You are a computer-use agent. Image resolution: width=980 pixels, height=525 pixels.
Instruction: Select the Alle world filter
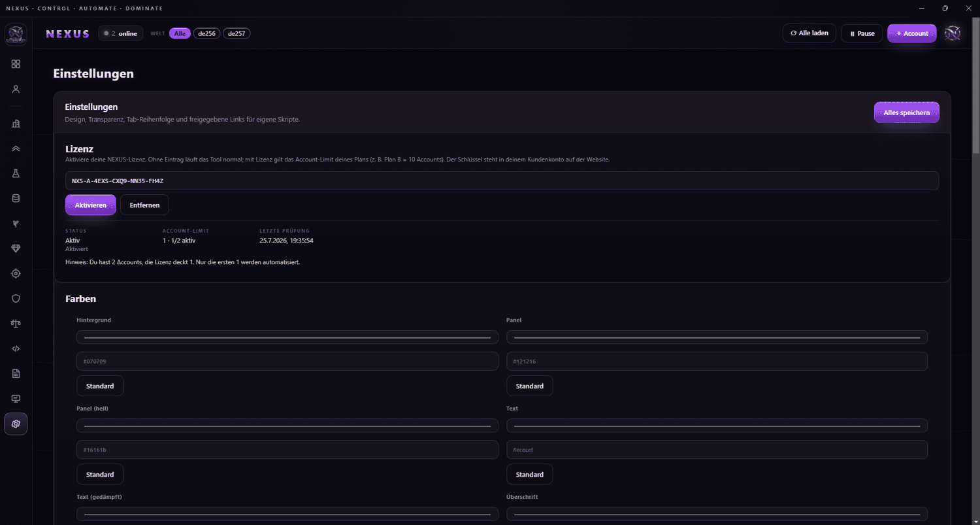(x=180, y=33)
